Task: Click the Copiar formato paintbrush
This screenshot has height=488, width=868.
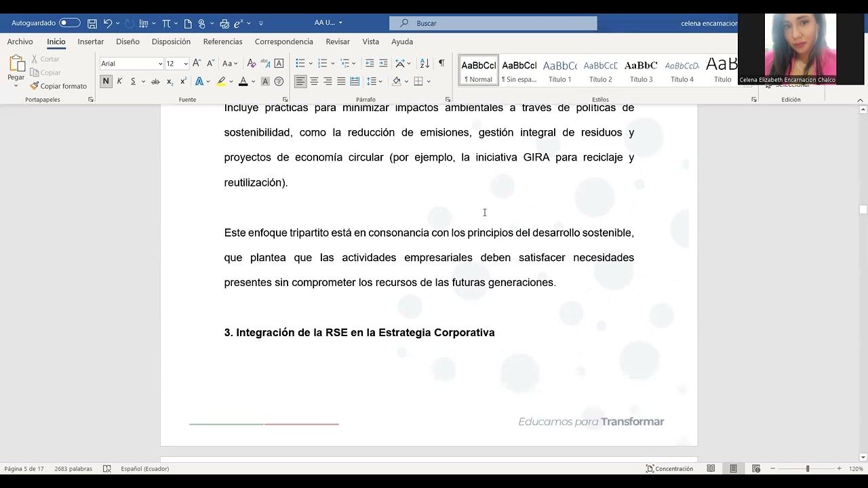Action: point(58,86)
